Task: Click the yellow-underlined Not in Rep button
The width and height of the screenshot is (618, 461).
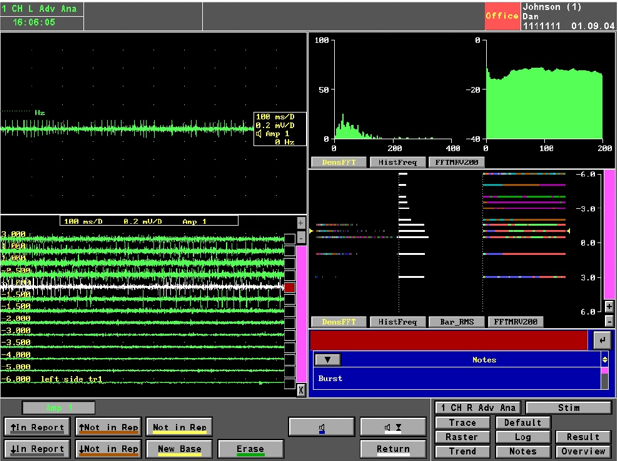Action: tap(179, 427)
